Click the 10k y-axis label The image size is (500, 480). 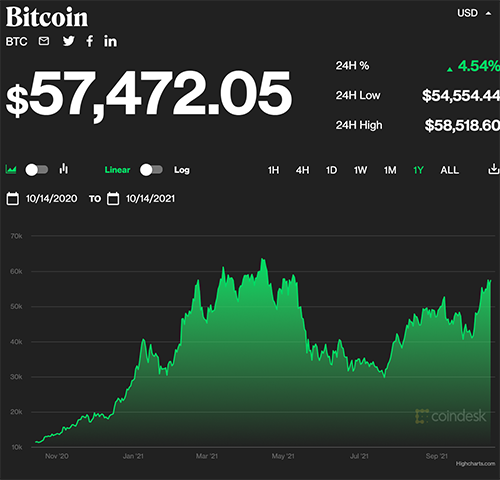(x=17, y=447)
